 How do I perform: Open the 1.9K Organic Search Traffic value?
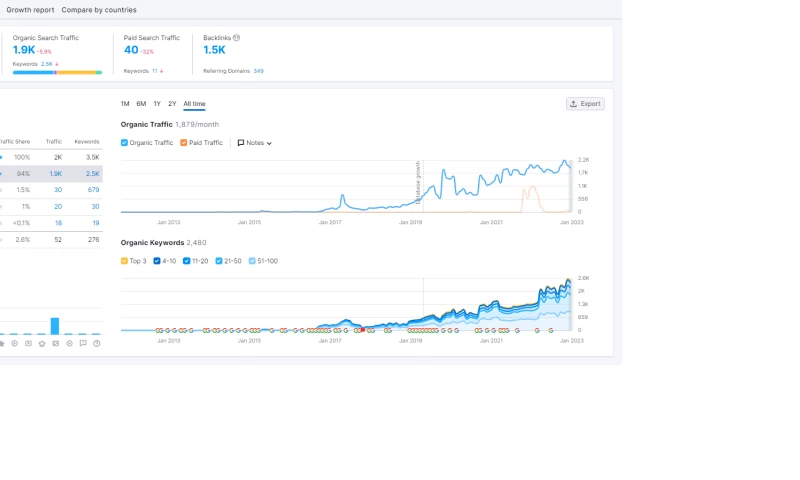point(24,50)
